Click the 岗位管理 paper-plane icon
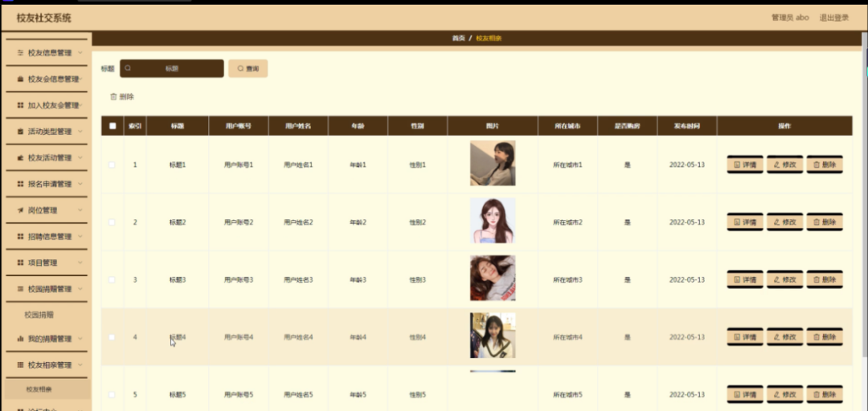Viewport: 868px width, 411px height. pyautogui.click(x=20, y=210)
